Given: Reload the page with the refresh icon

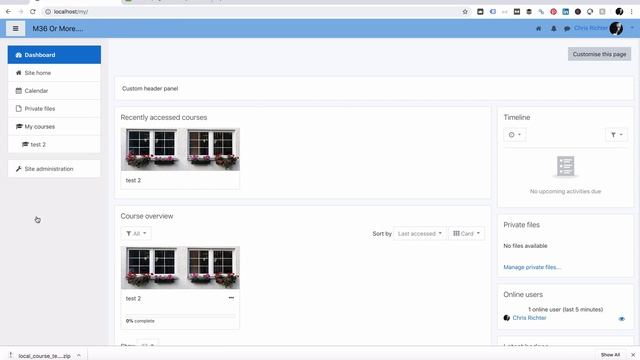Looking at the screenshot, I should point(33,11).
